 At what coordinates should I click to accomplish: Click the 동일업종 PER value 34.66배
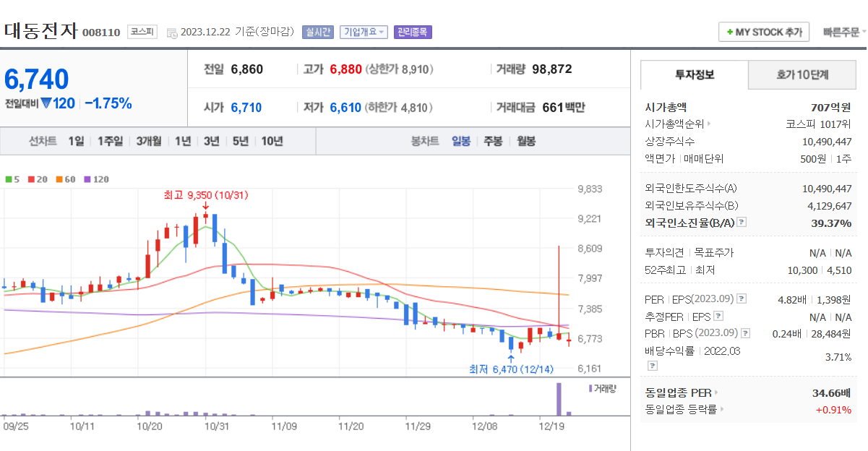(832, 392)
